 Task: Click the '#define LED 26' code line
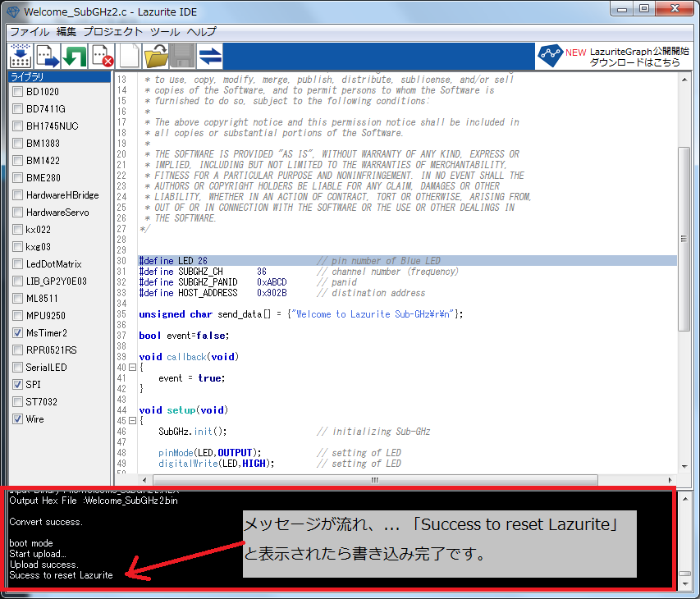pos(408,261)
